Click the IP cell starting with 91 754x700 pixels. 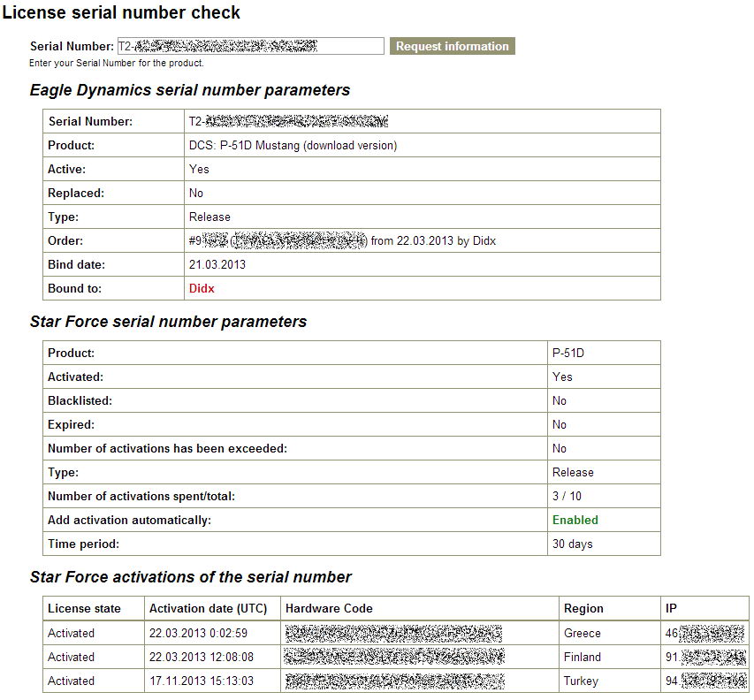705,658
